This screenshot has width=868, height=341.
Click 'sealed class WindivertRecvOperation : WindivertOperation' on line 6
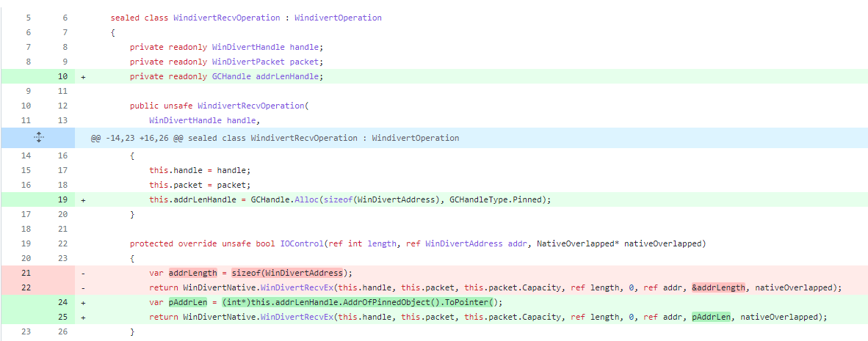(x=246, y=18)
